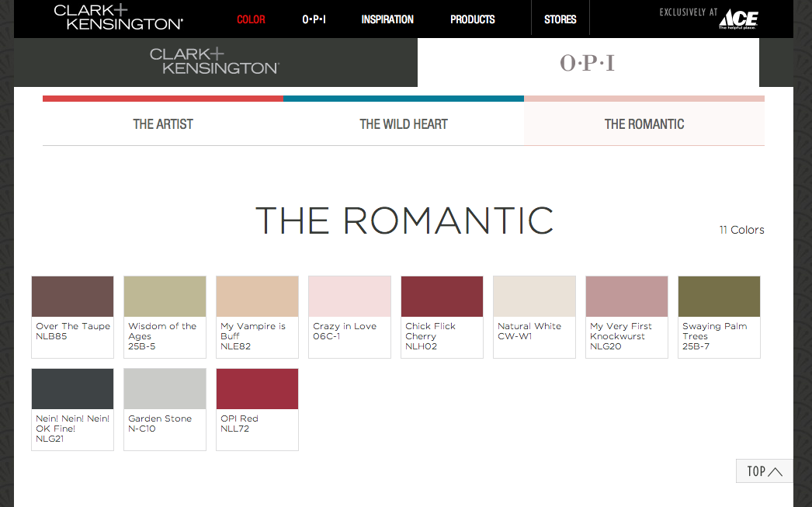This screenshot has width=812, height=507.
Task: Click the 'EXCLUSIVELY AT' header text
Action: pos(687,12)
